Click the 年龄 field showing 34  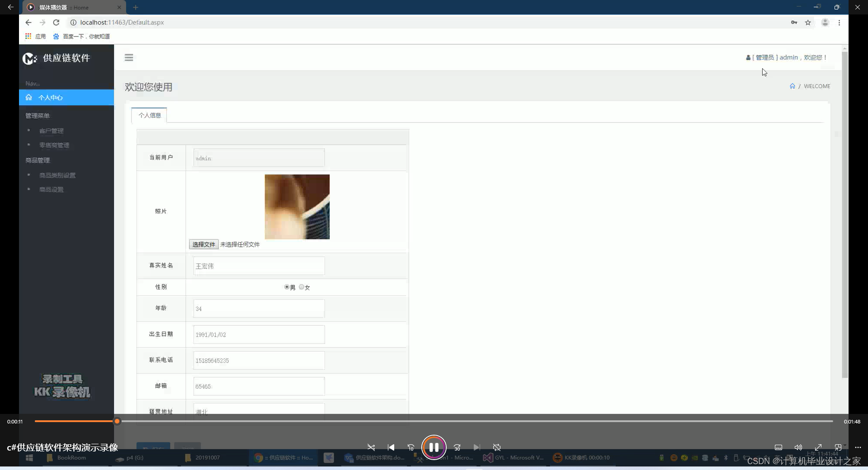[259, 309]
